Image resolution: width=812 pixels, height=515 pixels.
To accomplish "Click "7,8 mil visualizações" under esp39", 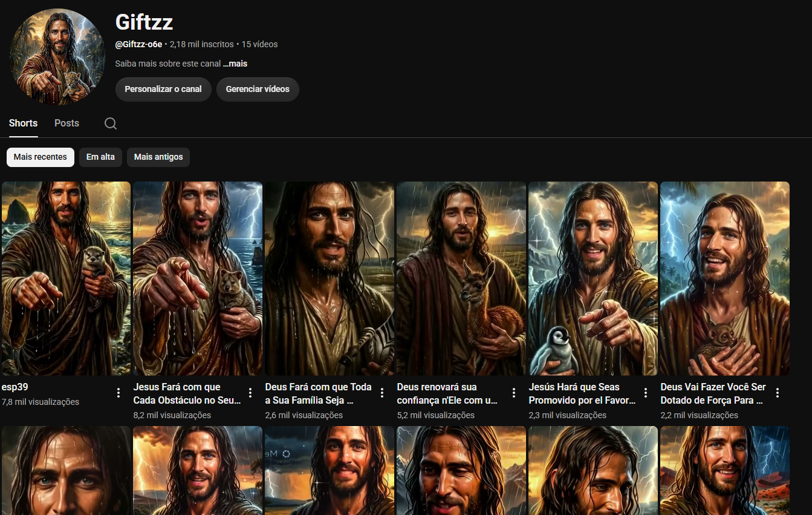I will click(x=41, y=402).
